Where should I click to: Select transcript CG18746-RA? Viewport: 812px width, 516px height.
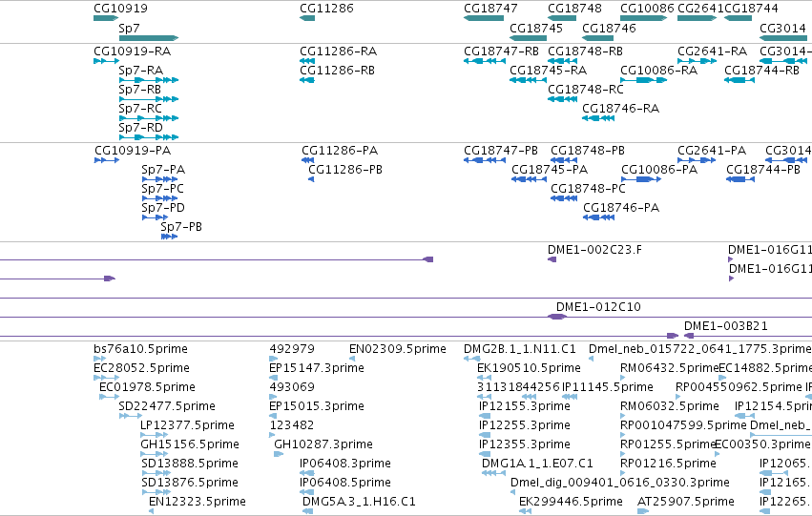click(621, 109)
